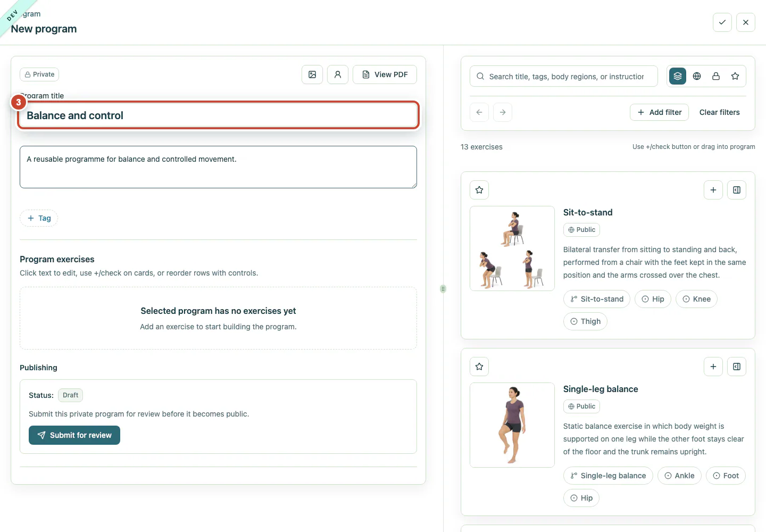Go to next exercise page arrow
This screenshot has width=766, height=532.
coord(503,112)
